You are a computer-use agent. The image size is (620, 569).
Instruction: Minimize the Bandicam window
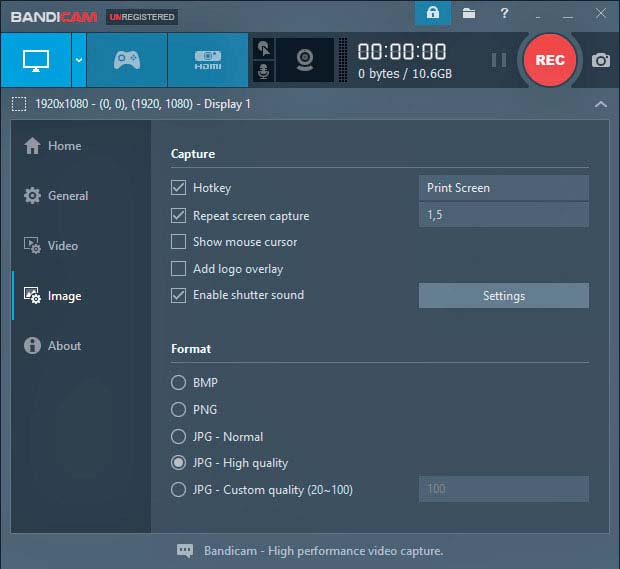(x=567, y=17)
